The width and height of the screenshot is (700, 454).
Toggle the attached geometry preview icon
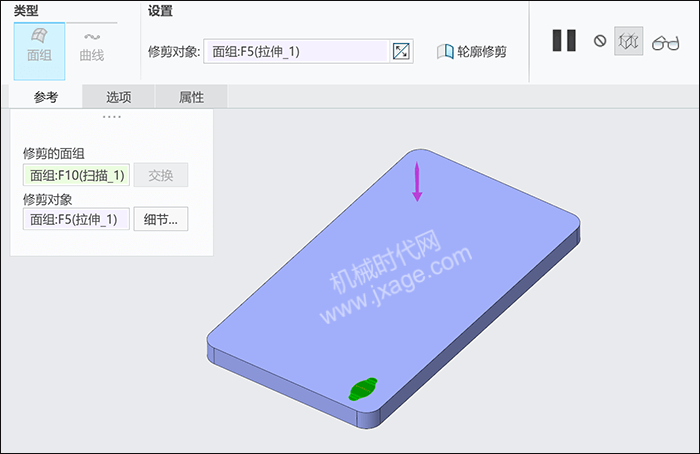[x=629, y=41]
